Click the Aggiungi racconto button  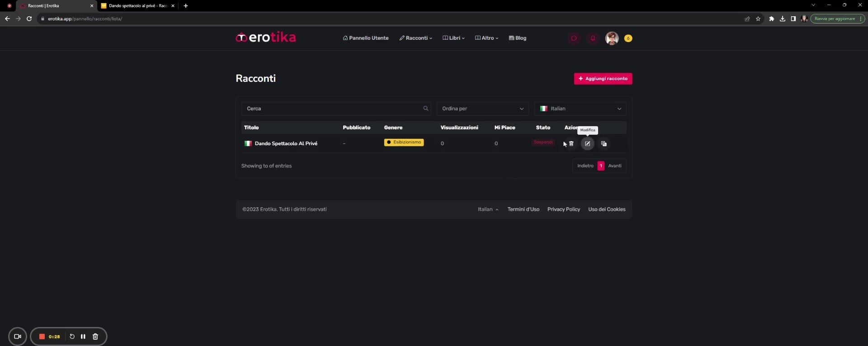[x=603, y=79]
